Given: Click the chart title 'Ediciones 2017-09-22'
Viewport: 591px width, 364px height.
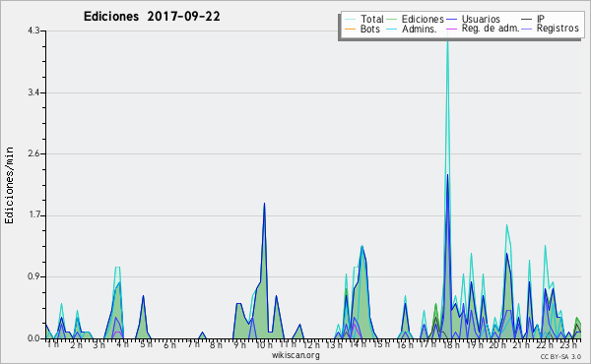Looking at the screenshot, I should coord(152,17).
